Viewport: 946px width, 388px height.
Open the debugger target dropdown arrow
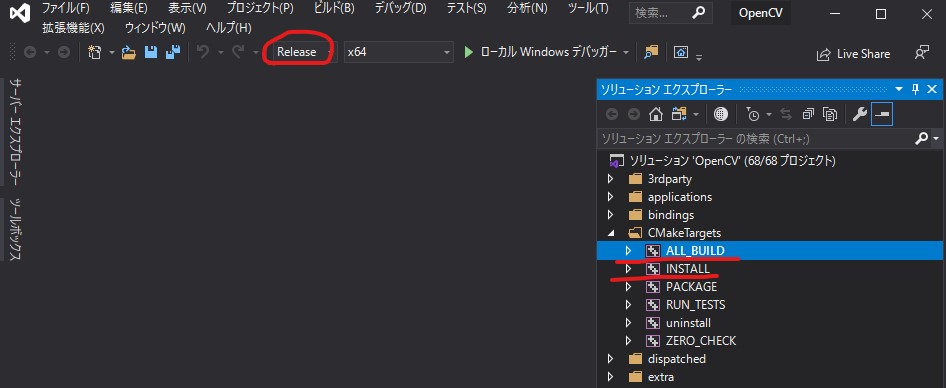pos(626,52)
